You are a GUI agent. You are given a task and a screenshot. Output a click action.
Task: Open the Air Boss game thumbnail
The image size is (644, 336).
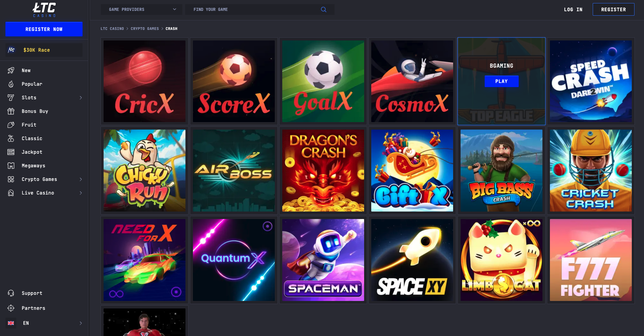coord(234,170)
